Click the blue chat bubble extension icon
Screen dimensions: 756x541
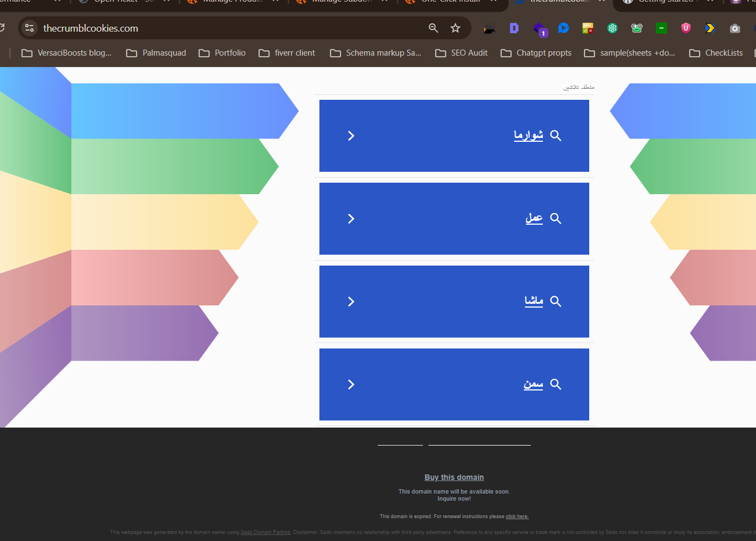pos(564,28)
